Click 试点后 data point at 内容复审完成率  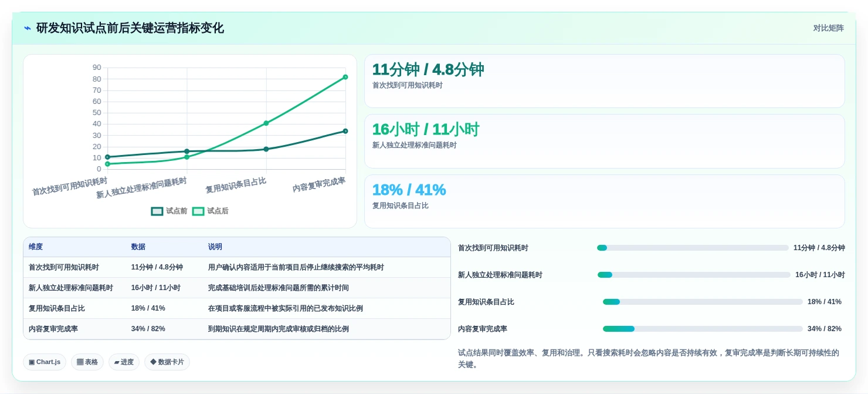click(345, 77)
